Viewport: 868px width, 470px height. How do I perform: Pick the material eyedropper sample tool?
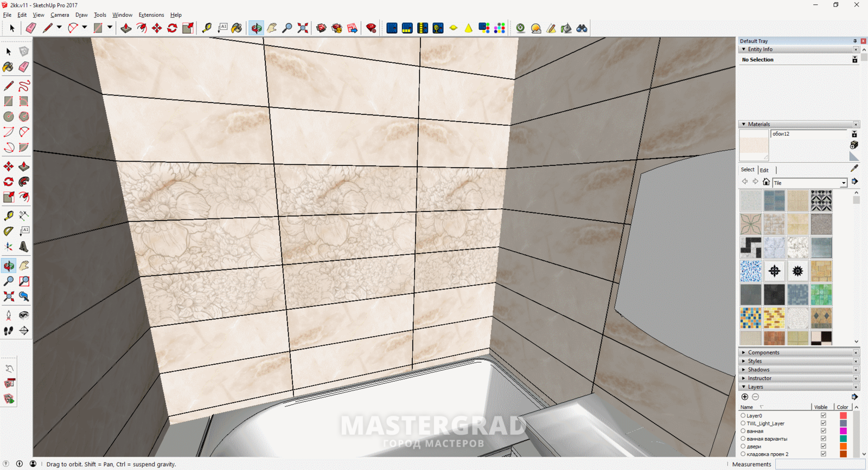click(x=854, y=169)
